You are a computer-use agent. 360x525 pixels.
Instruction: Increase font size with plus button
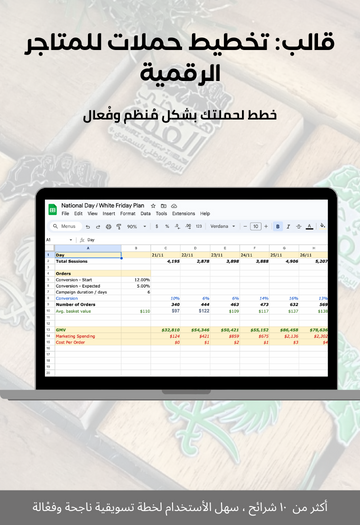pyautogui.click(x=266, y=227)
